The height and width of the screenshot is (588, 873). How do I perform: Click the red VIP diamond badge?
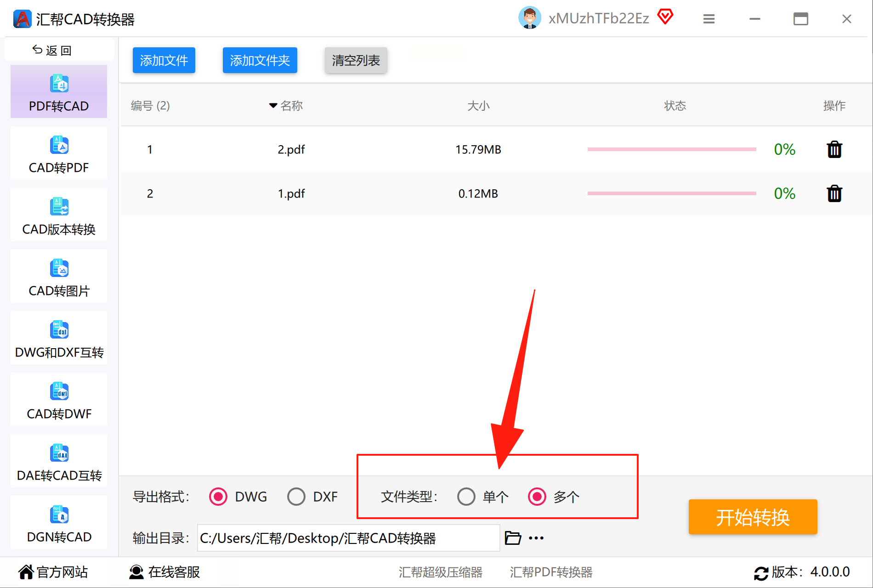click(x=665, y=17)
